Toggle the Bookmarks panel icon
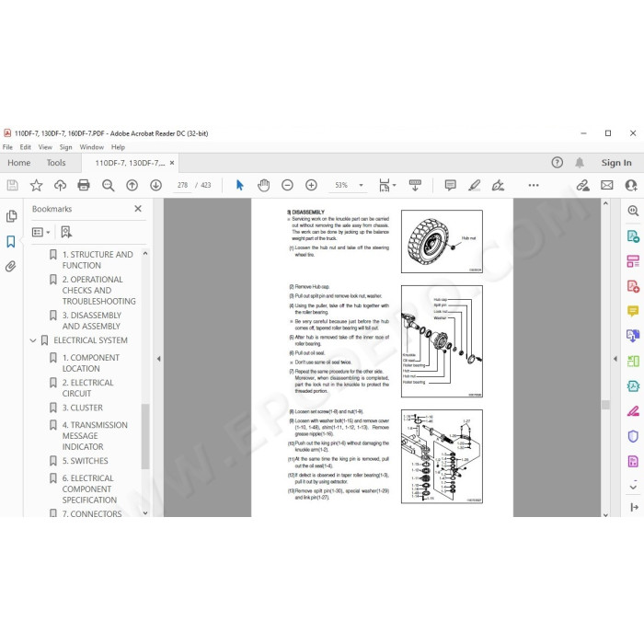The image size is (644, 644). click(11, 241)
